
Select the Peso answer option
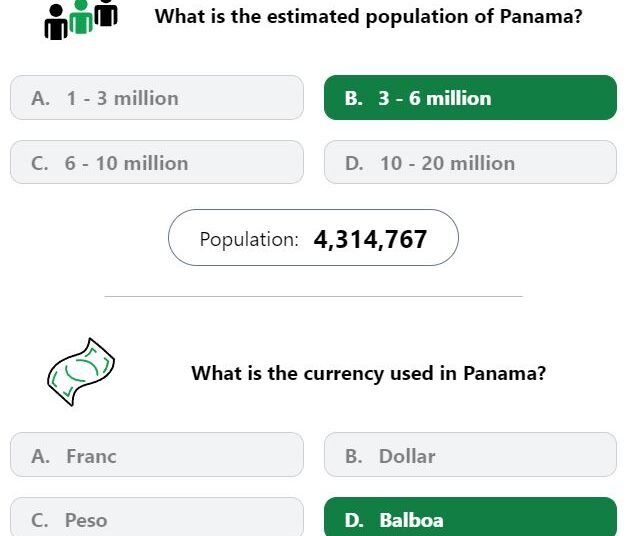[157, 518]
